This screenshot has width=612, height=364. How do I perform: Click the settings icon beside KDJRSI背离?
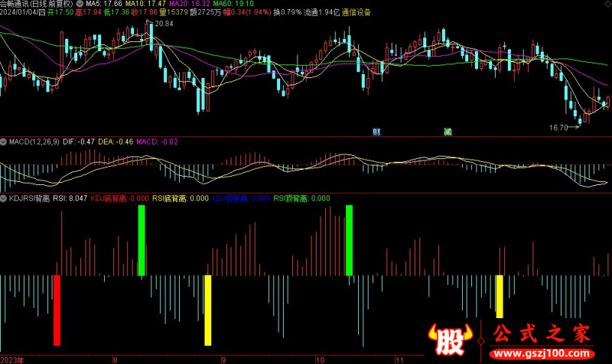pyautogui.click(x=4, y=197)
